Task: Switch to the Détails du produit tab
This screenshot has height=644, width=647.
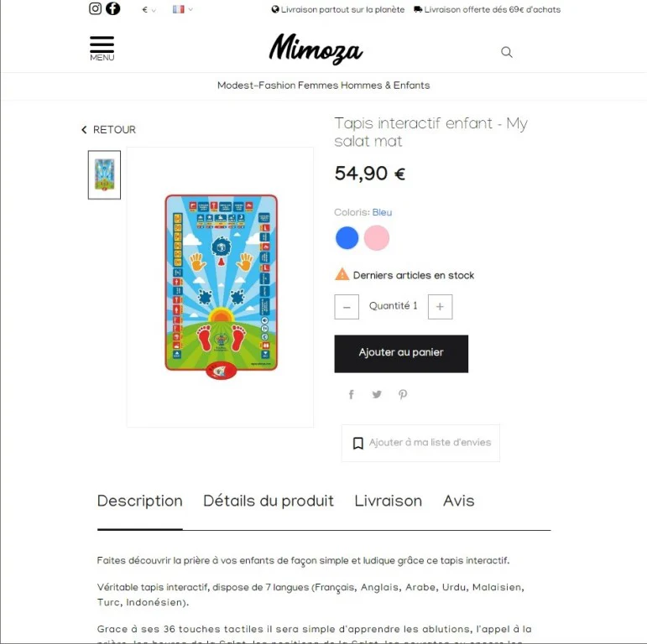Action: (x=269, y=501)
